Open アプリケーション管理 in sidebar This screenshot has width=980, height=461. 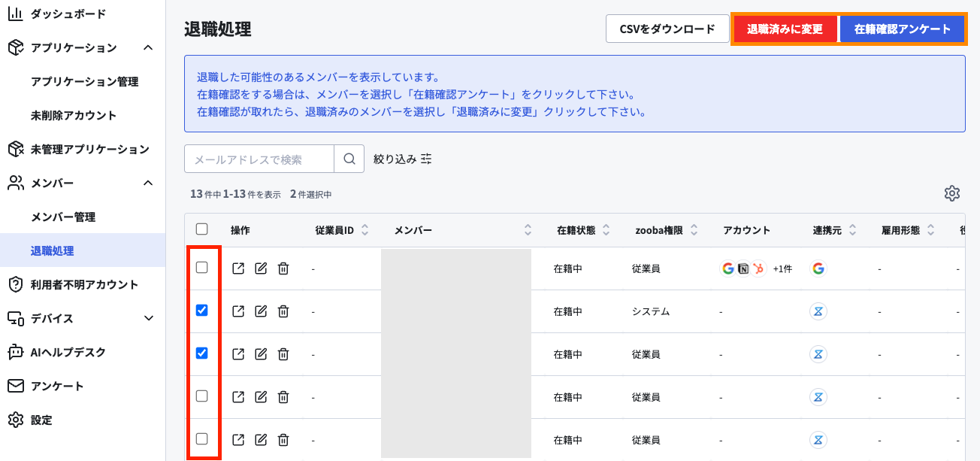pos(84,81)
